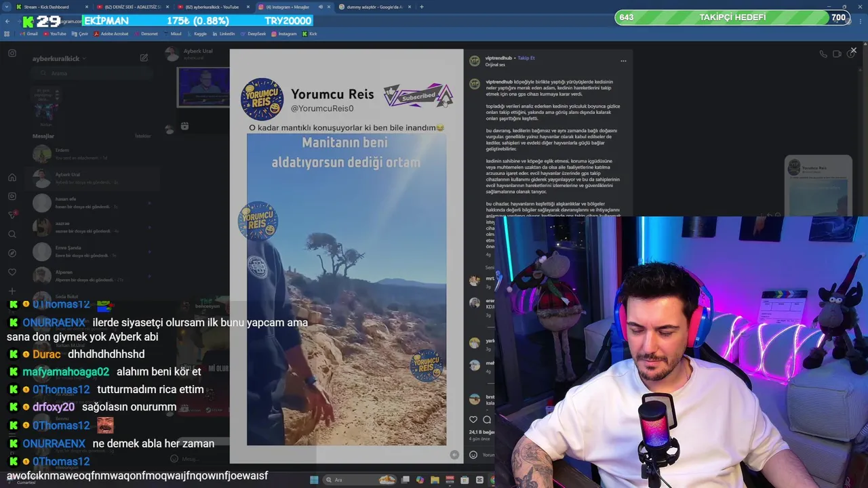868x488 pixels.
Task: Open Alperen conversation
Action: coord(94,276)
